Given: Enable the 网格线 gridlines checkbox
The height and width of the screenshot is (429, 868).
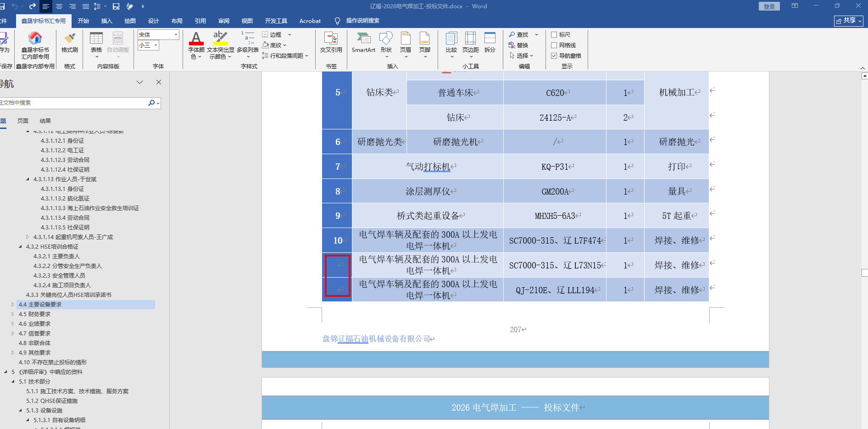Looking at the screenshot, I should (x=554, y=45).
